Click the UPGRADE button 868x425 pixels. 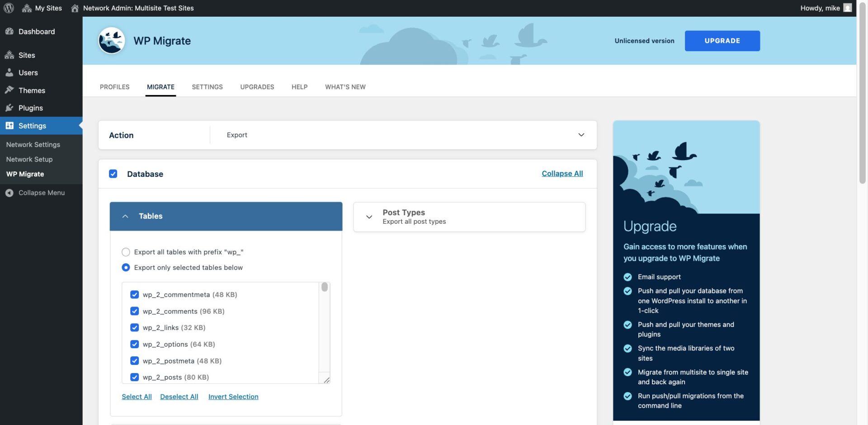click(x=722, y=40)
